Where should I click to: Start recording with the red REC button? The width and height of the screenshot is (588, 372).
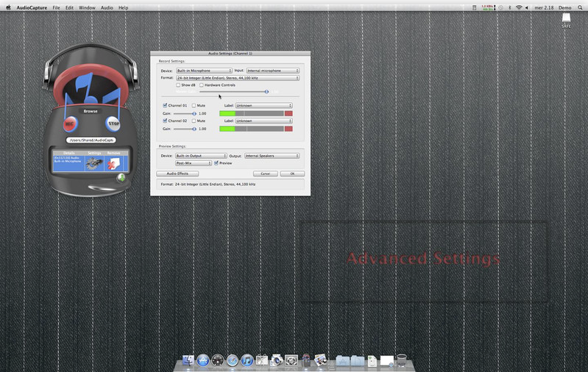(69, 124)
